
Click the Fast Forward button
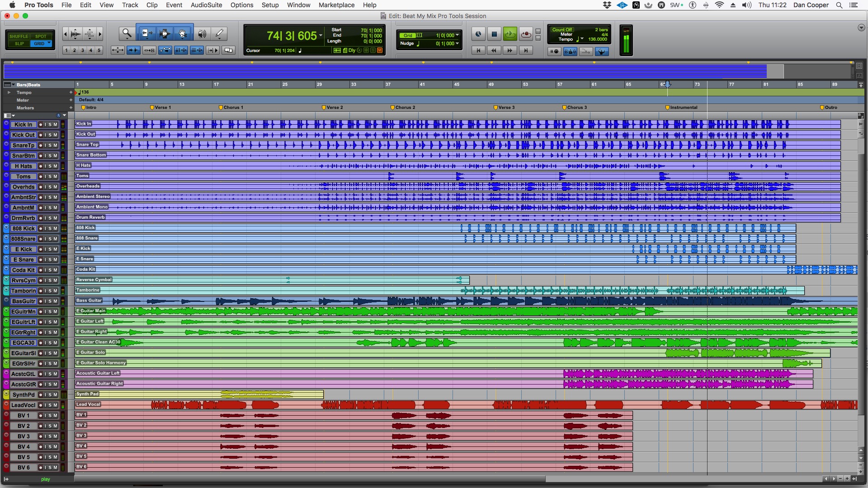[510, 50]
